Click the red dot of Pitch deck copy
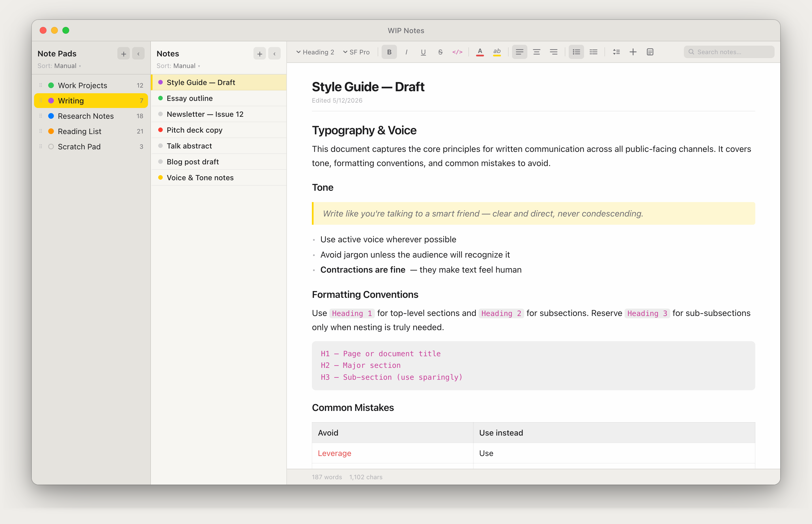812x524 pixels. pyautogui.click(x=160, y=130)
